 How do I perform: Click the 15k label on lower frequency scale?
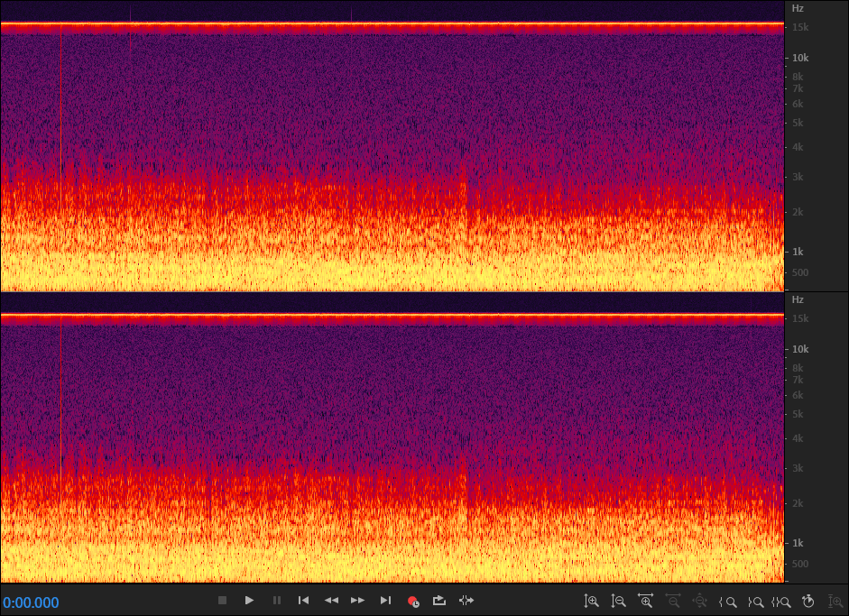point(800,318)
